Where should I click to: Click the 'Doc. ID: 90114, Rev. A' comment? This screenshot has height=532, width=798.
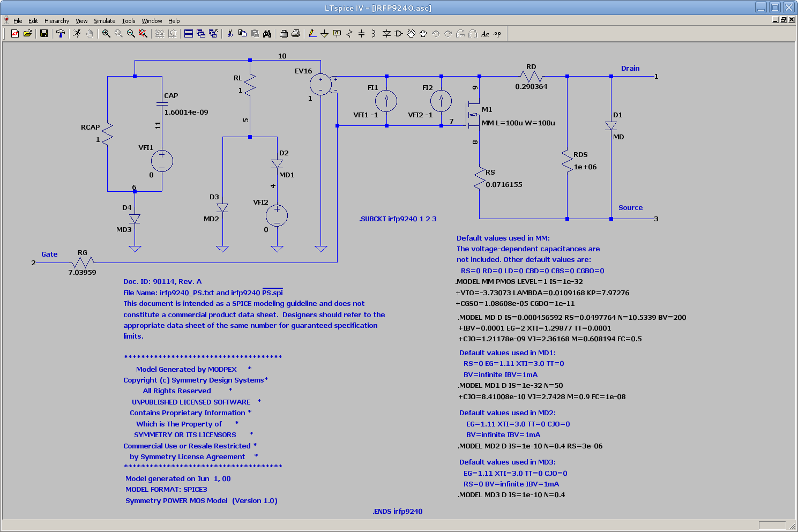pyautogui.click(x=162, y=281)
